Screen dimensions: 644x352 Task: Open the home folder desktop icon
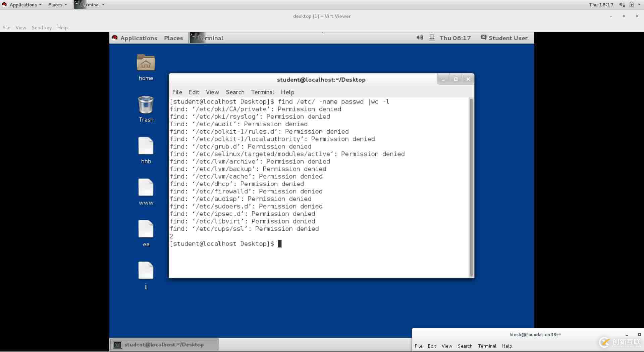click(146, 63)
